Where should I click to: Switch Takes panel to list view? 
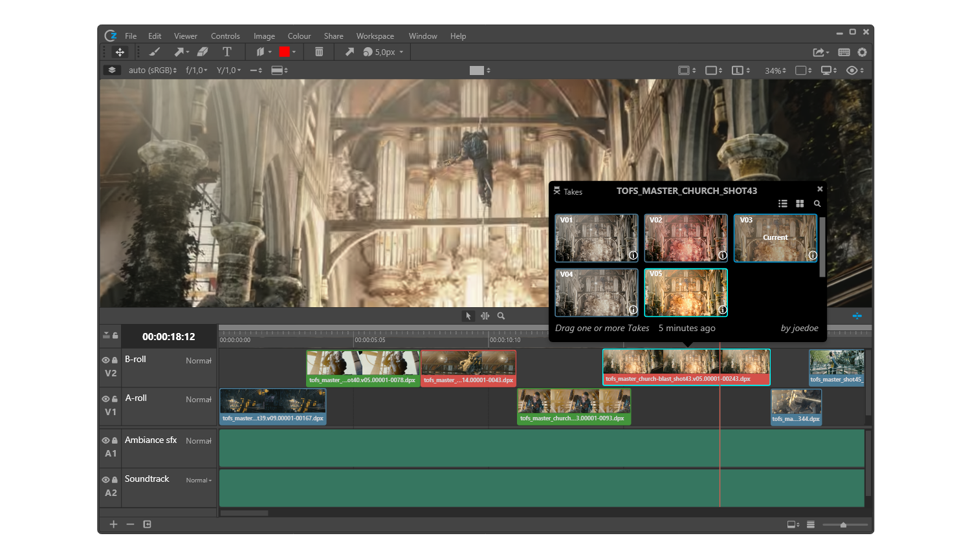tap(783, 204)
